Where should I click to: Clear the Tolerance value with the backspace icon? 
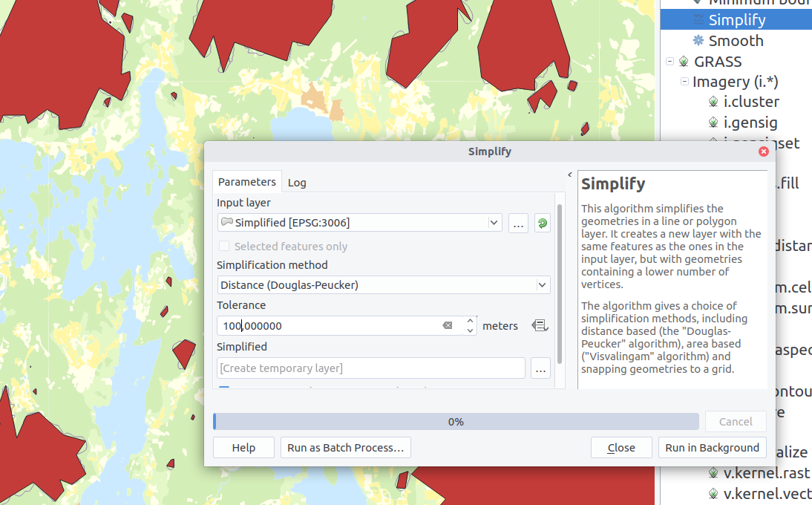click(x=447, y=326)
